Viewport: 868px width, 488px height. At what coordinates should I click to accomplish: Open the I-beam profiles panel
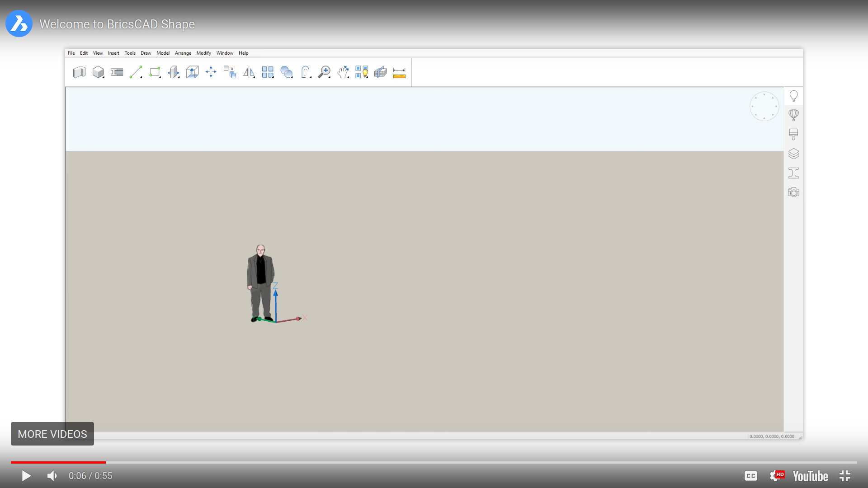click(793, 173)
